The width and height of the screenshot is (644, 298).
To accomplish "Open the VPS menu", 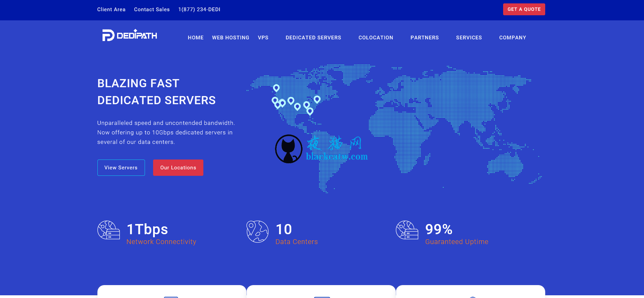I will point(263,38).
